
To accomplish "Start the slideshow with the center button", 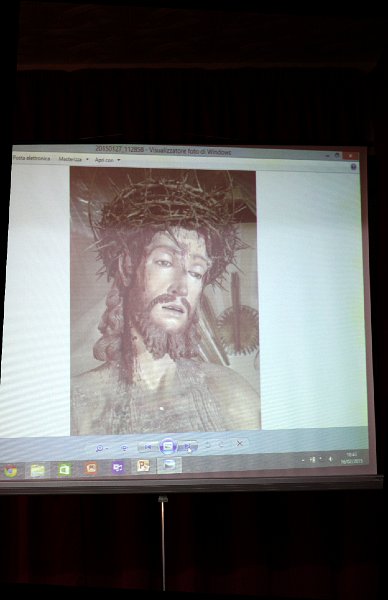I will tap(167, 446).
